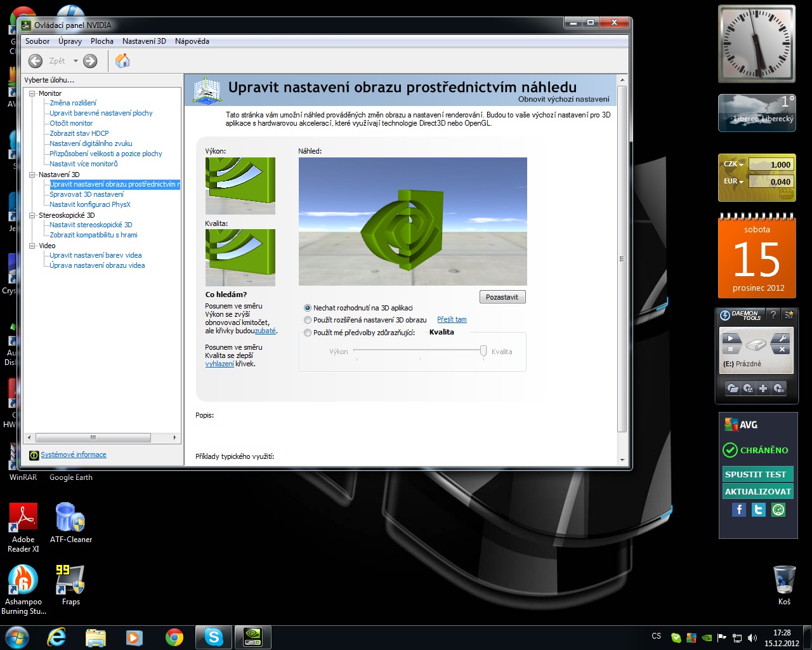Click the Přejít tam link

click(452, 320)
